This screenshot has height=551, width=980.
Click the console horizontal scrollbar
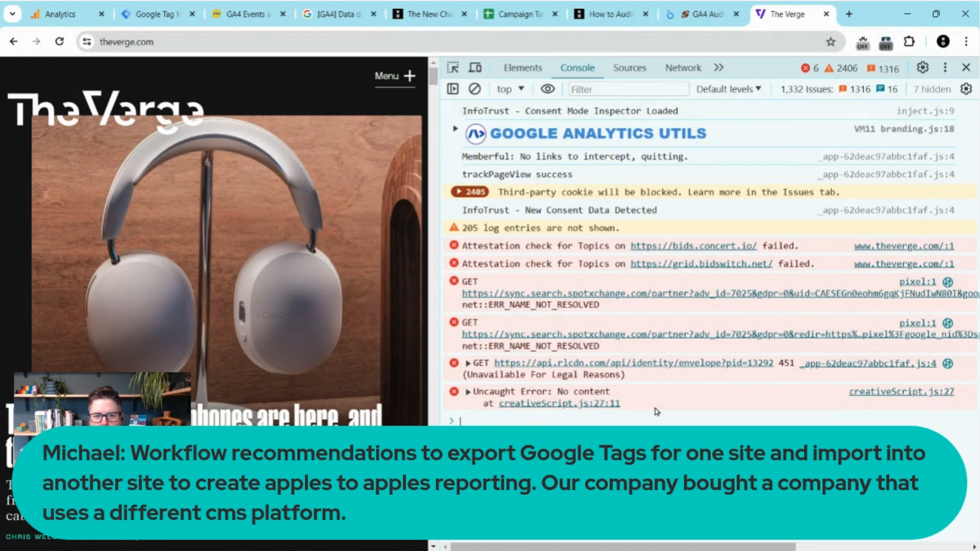click(x=623, y=546)
